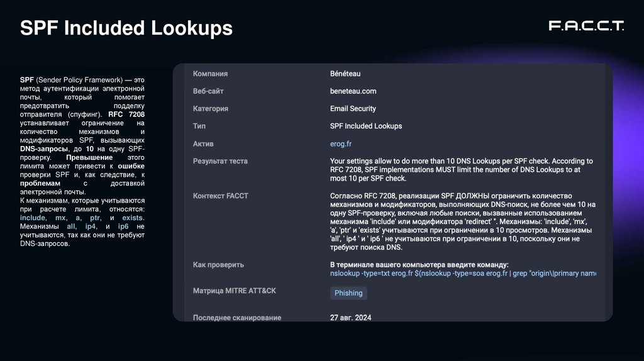Screen dimensions: 644x361
Task: Click the highlighted exists keyword in sidebar text
Action: (133, 218)
